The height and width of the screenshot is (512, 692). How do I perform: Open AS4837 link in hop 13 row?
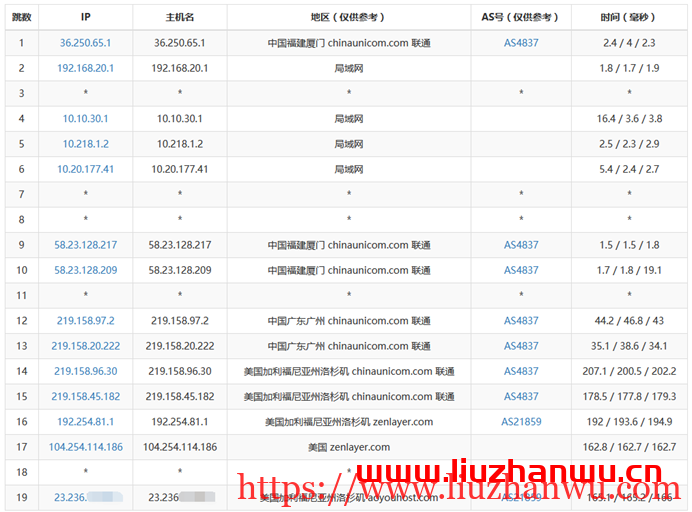(x=521, y=346)
